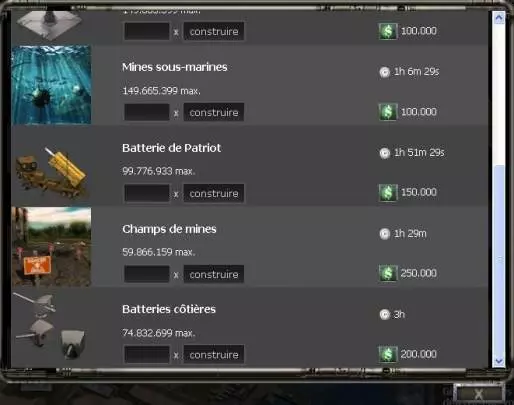Click the dollar icon for 200.000 cost
514x405 pixels.
(x=388, y=354)
